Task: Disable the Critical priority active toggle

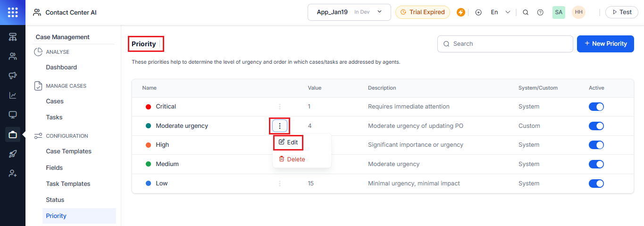Action: point(596,107)
